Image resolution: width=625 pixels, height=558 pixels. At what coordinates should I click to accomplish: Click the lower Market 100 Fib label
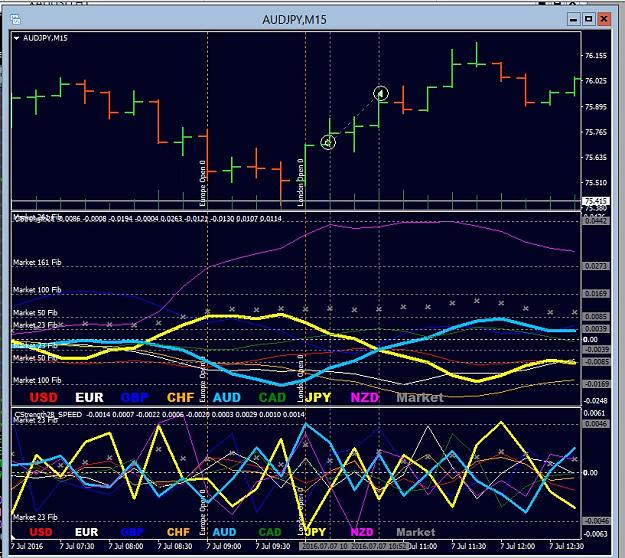[x=37, y=380]
